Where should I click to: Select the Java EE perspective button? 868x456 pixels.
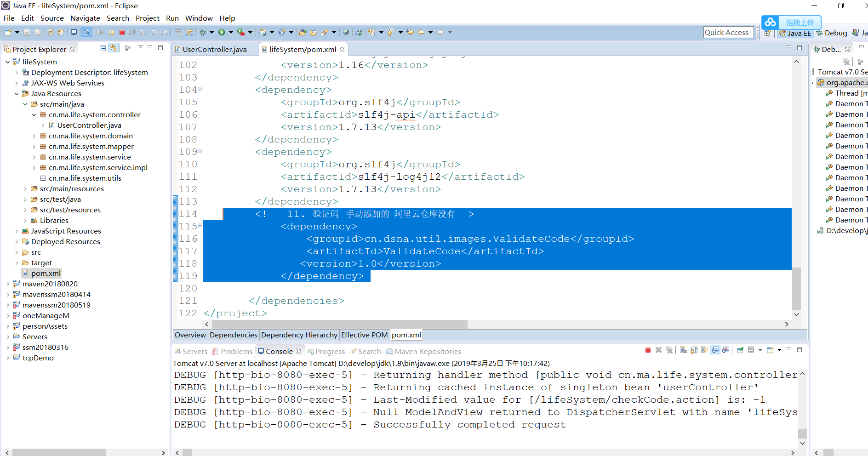tap(795, 33)
